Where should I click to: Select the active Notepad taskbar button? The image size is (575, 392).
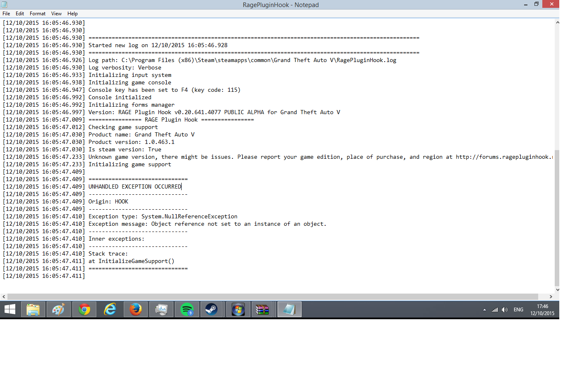(x=289, y=309)
